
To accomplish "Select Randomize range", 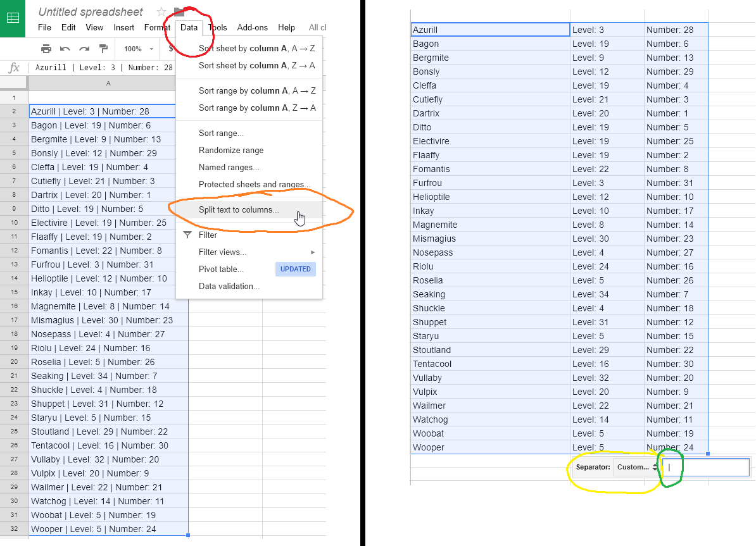I will 249,151.
